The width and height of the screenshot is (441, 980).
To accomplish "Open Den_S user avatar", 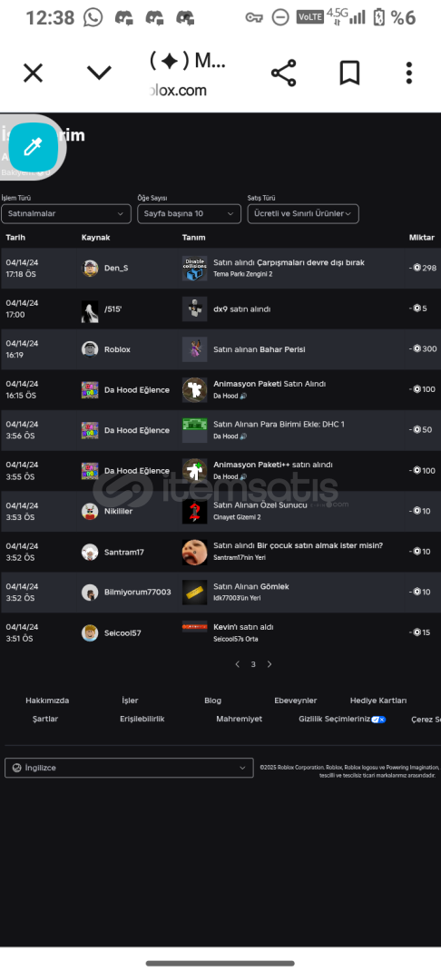I will [90, 268].
